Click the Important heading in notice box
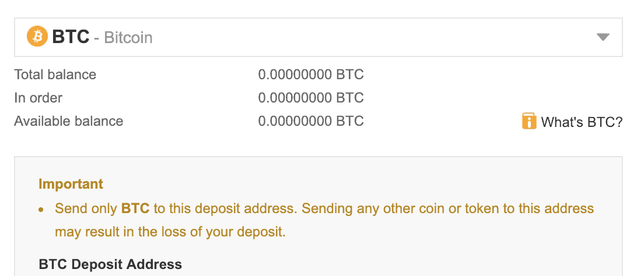 (71, 184)
